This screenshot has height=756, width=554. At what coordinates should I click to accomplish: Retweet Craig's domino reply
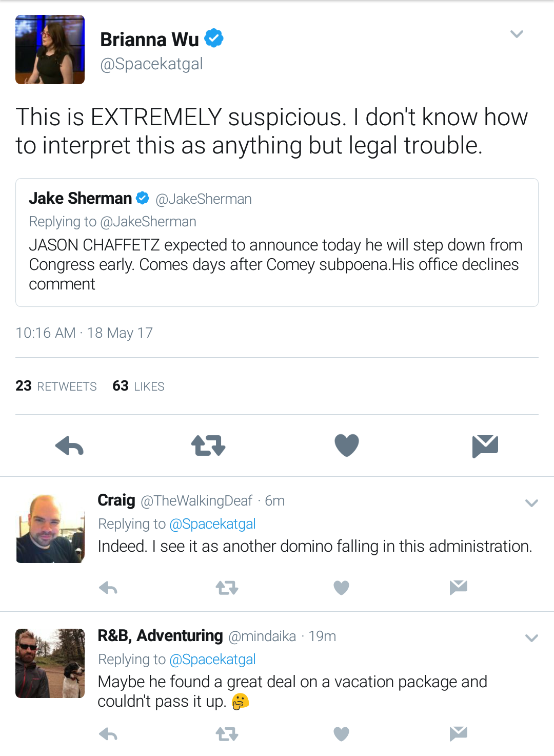click(x=227, y=588)
